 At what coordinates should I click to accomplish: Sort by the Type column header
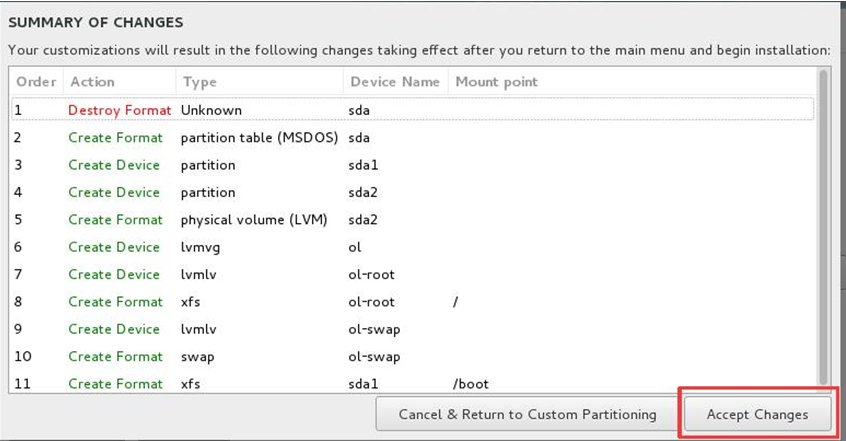click(x=260, y=82)
